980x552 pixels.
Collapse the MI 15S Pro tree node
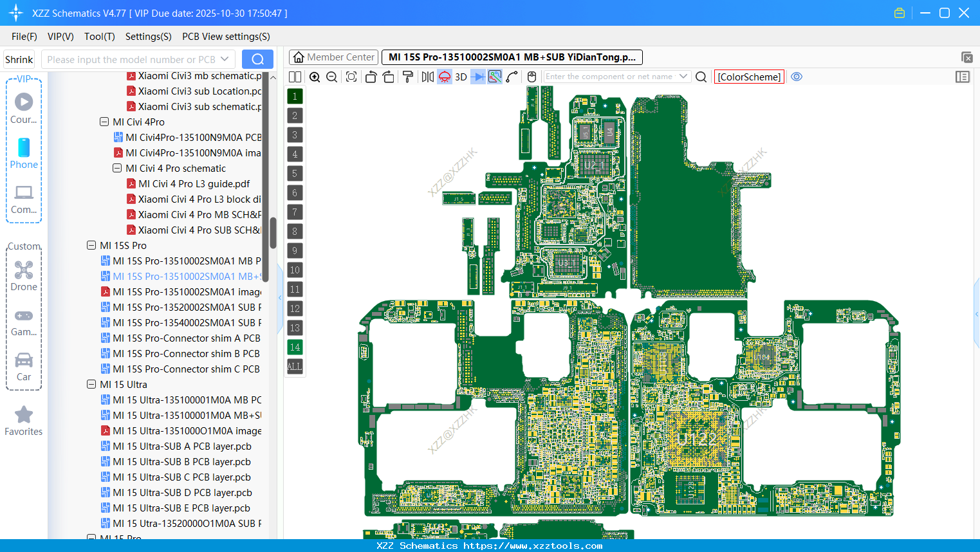pos(91,245)
